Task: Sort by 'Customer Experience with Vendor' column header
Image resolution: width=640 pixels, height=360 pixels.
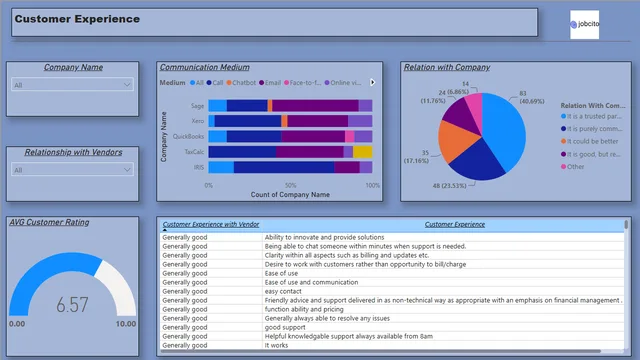Action: 211,224
